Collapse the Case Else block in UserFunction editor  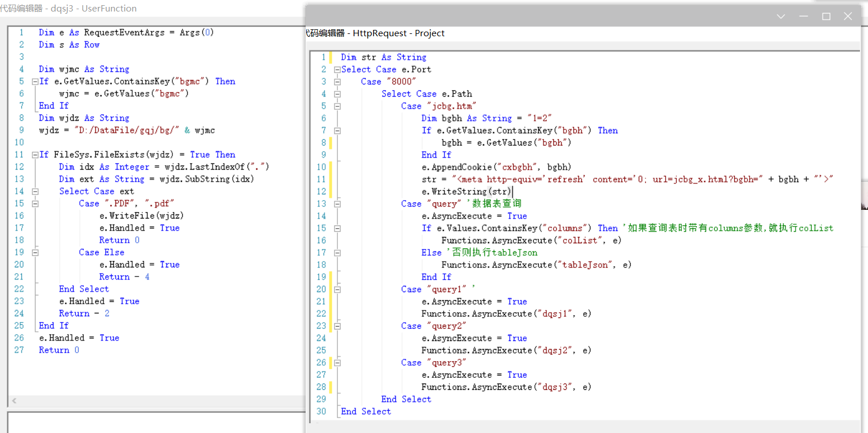(34, 252)
